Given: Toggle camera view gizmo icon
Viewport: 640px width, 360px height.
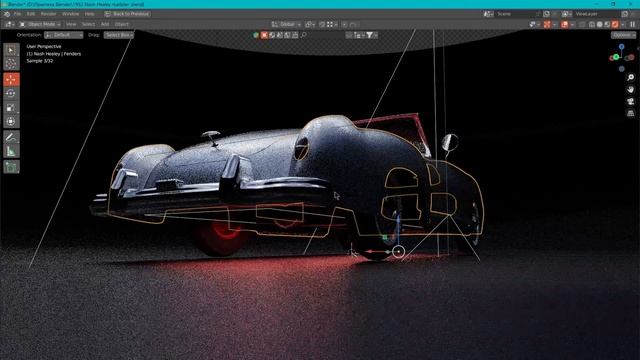Looking at the screenshot, I should (631, 101).
